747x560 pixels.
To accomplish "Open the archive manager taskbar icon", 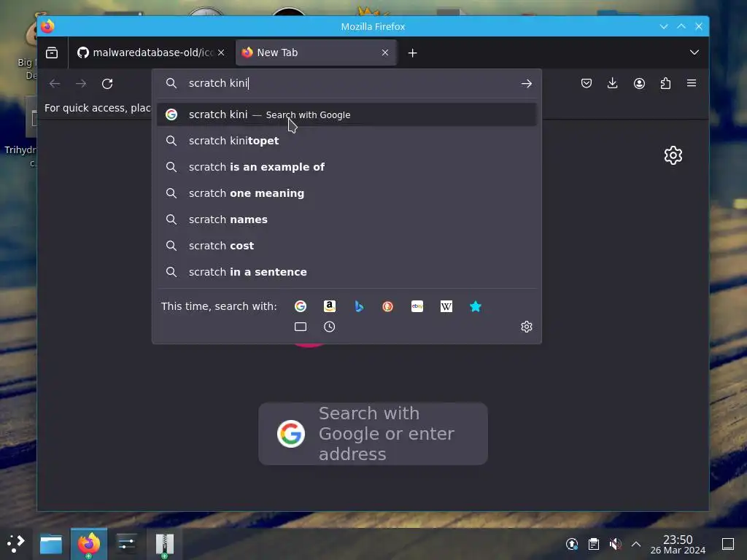I will coord(164,544).
